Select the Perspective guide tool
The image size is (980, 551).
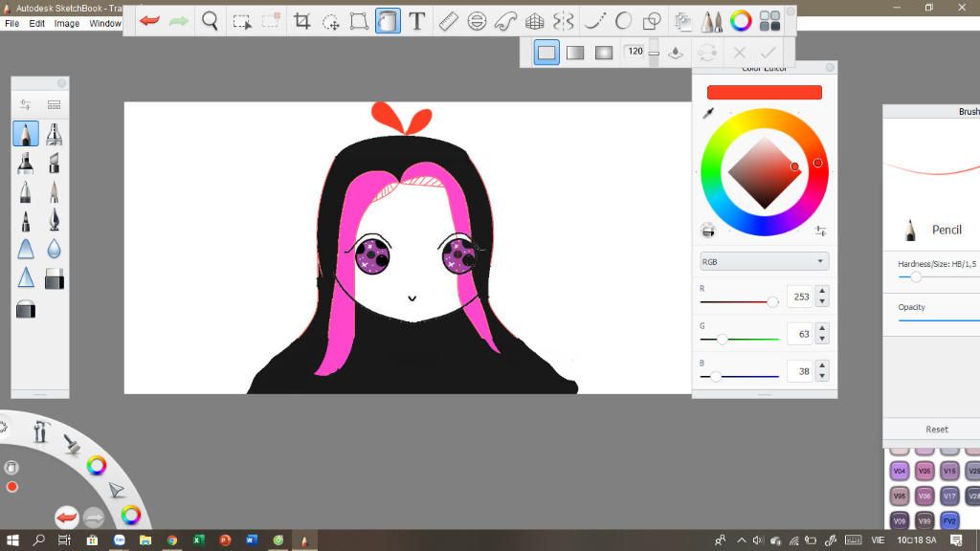point(534,22)
